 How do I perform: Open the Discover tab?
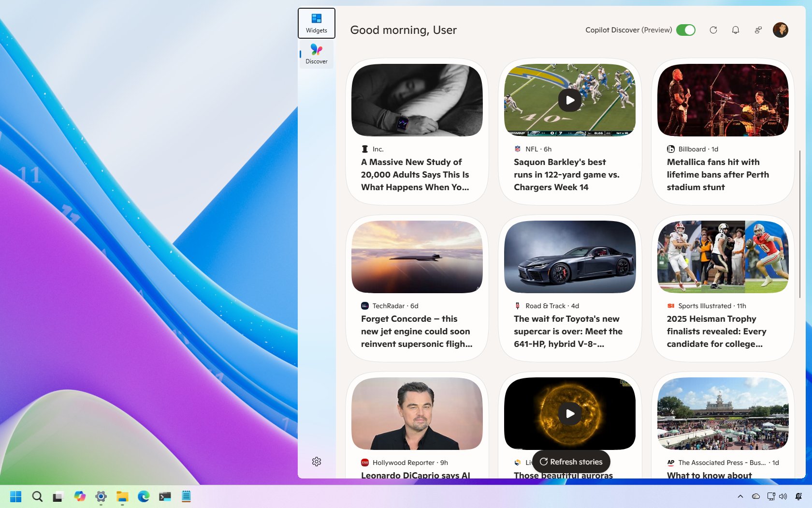coord(317,54)
